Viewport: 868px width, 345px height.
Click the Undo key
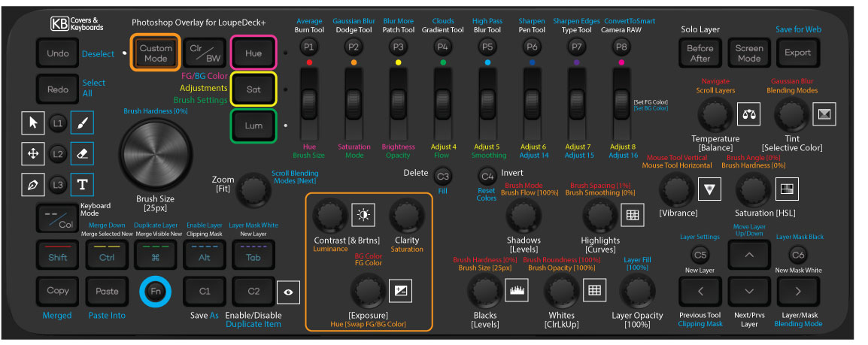(x=58, y=53)
